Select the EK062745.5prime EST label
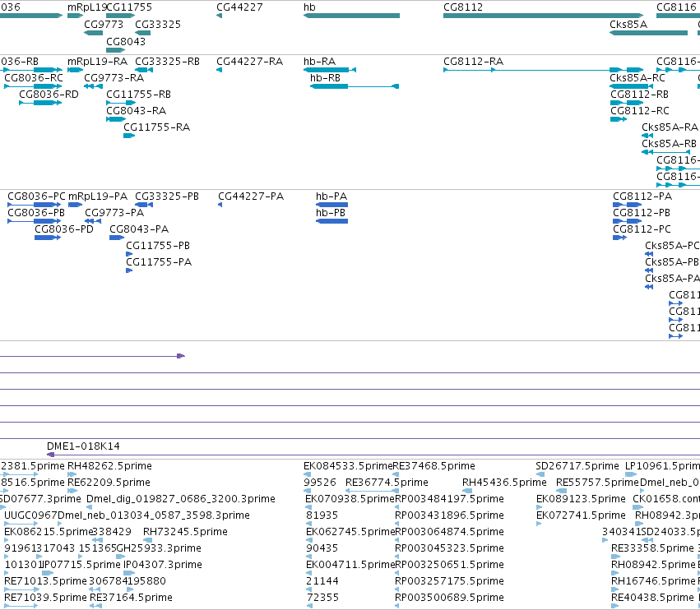This screenshot has width=700, height=610. coord(350,532)
